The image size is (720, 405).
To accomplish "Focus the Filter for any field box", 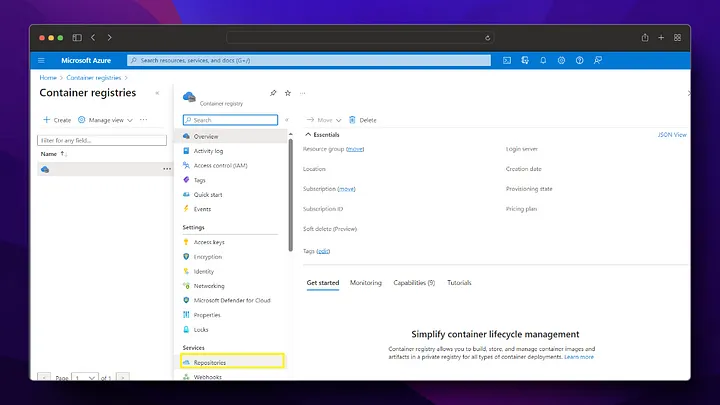I will 102,141.
